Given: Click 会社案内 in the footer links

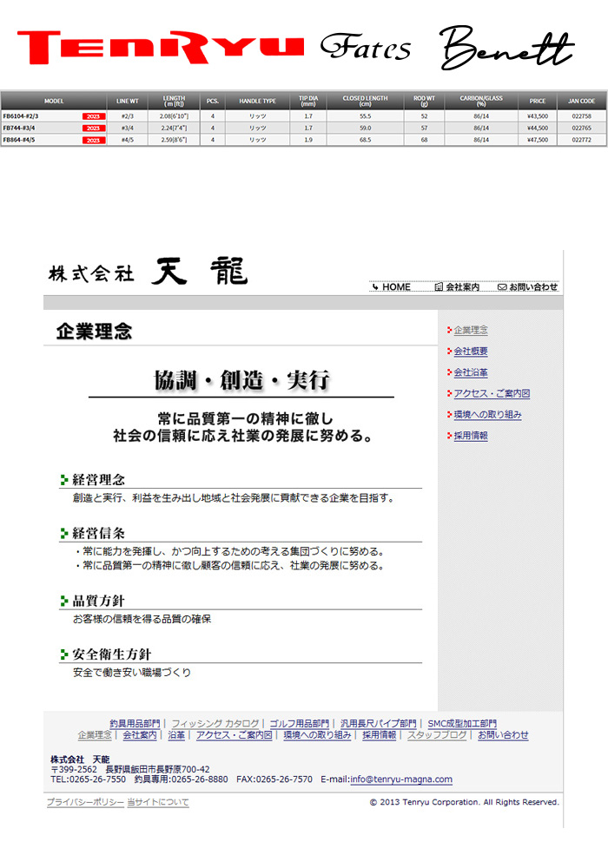Looking at the screenshot, I should [140, 735].
